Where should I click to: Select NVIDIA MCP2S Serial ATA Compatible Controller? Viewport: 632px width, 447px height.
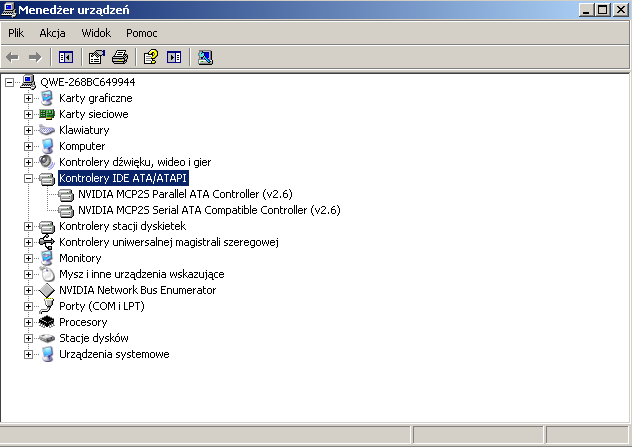tap(209, 210)
